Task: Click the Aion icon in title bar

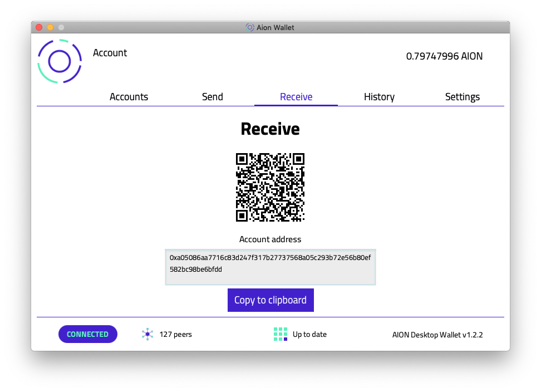Action: pyautogui.click(x=250, y=27)
